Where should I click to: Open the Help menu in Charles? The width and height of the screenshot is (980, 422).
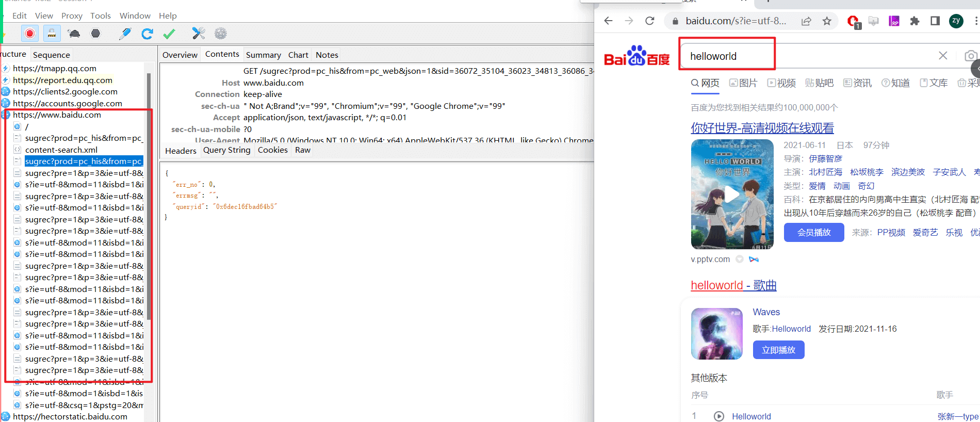(168, 15)
